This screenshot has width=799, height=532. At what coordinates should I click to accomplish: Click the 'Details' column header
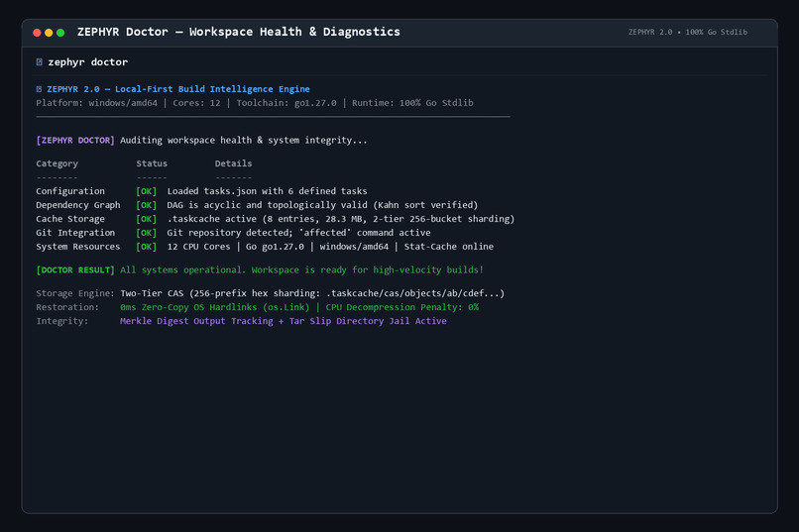click(233, 163)
